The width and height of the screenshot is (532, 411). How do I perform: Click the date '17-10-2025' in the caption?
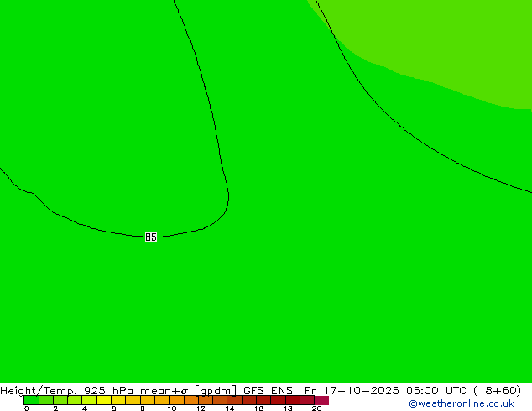(x=361, y=391)
